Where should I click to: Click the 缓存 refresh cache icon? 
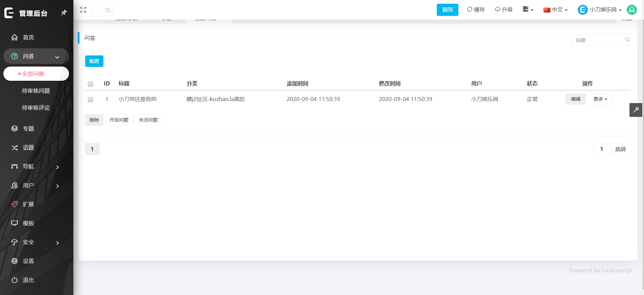coord(470,9)
